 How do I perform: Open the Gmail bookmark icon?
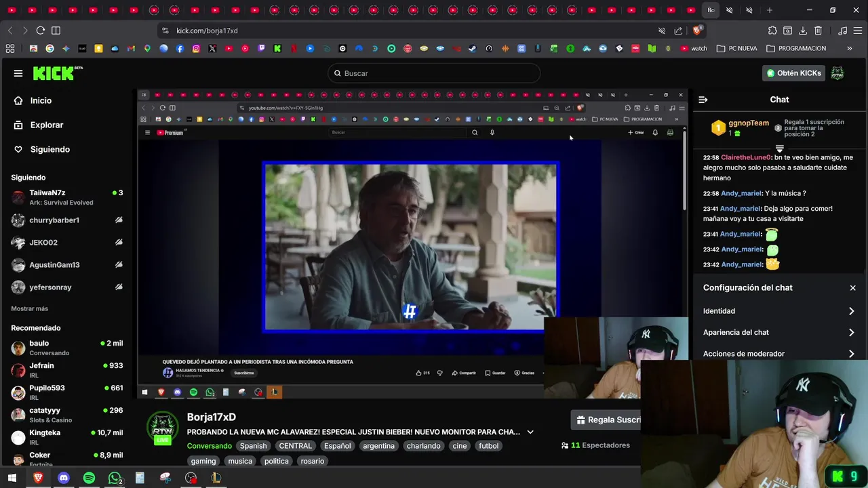click(x=131, y=48)
